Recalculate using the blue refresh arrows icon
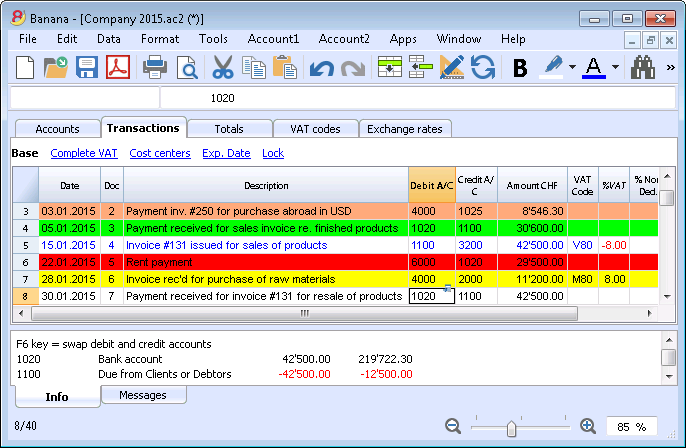 (483, 67)
